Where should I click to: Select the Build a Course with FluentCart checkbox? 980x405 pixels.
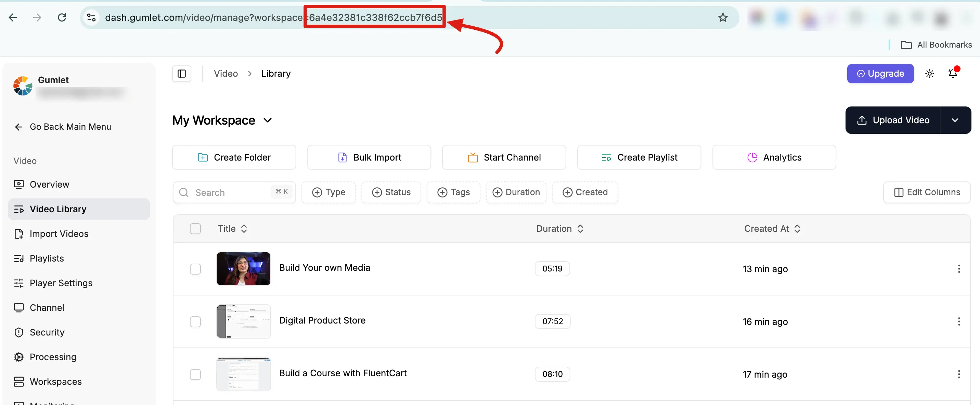pos(195,375)
